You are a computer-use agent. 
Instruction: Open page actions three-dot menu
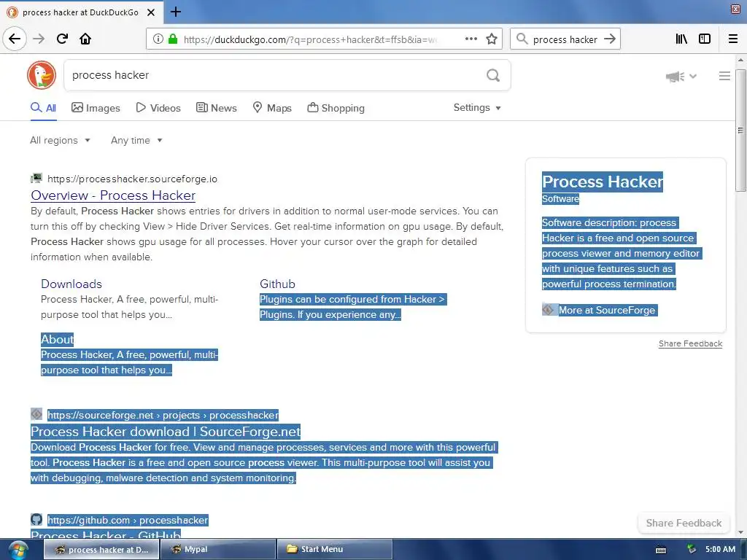pyautogui.click(x=471, y=39)
